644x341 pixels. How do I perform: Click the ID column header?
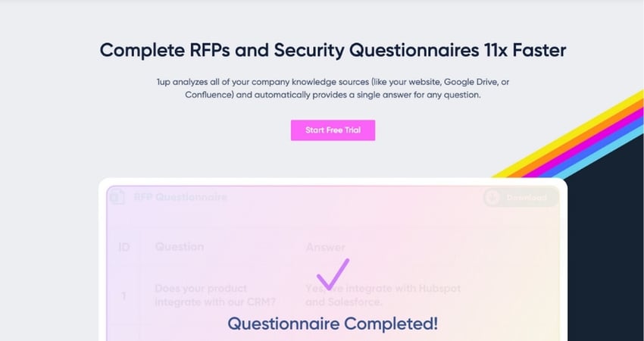tap(124, 246)
